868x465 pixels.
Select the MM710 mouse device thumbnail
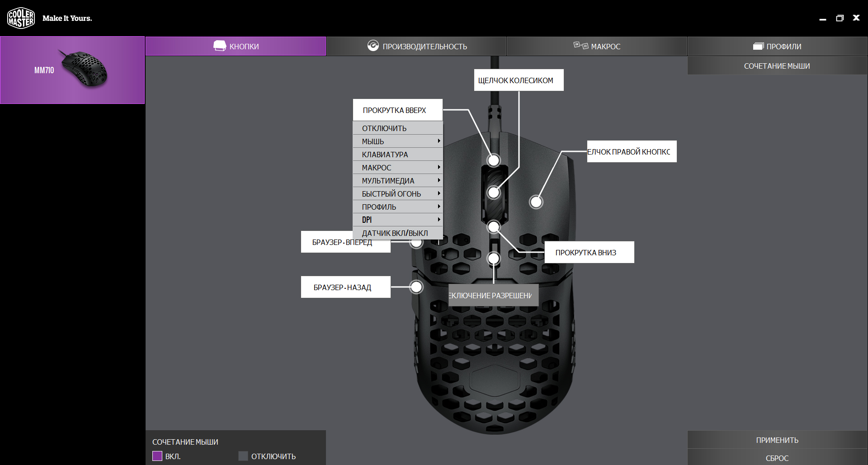click(72, 70)
